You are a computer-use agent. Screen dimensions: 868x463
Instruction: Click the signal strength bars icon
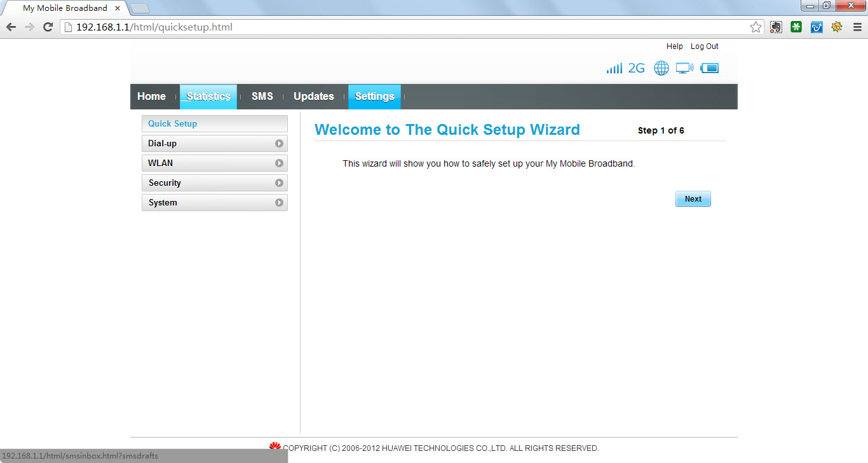pyautogui.click(x=614, y=68)
